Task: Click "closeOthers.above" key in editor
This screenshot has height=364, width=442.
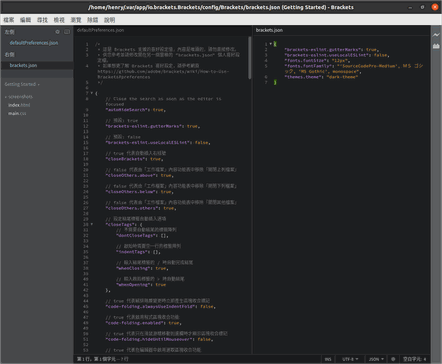Action: [131, 175]
